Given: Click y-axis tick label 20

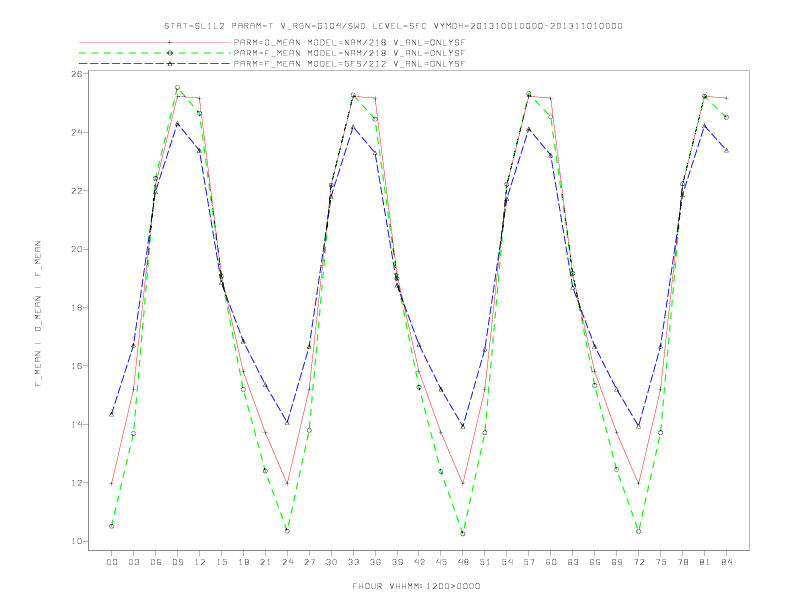Looking at the screenshot, I should [77, 249].
